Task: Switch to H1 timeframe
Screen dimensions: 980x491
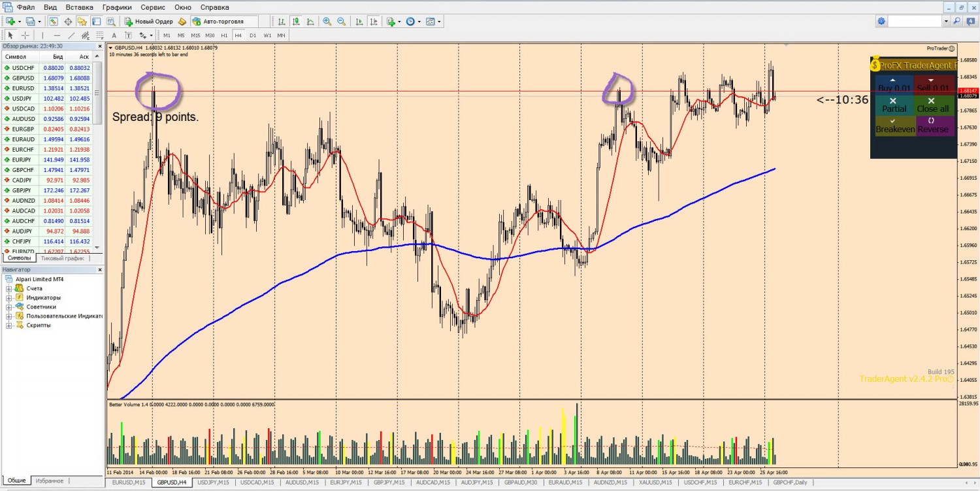Action: click(224, 35)
